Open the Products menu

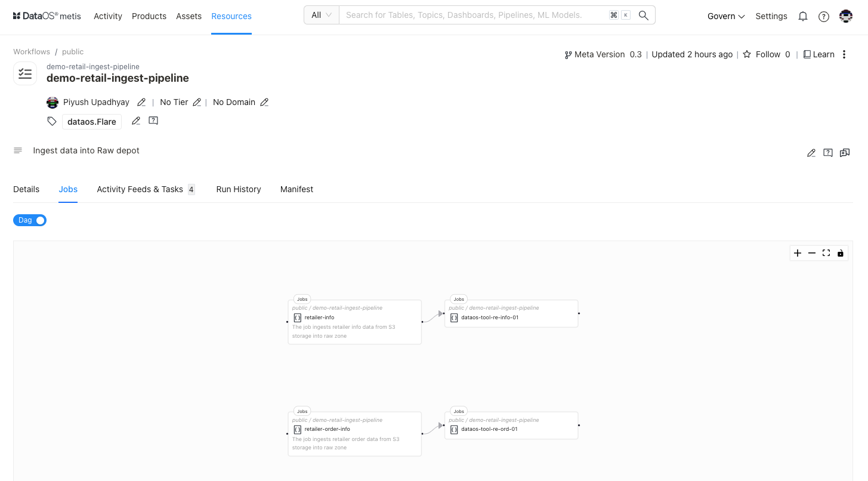click(149, 16)
